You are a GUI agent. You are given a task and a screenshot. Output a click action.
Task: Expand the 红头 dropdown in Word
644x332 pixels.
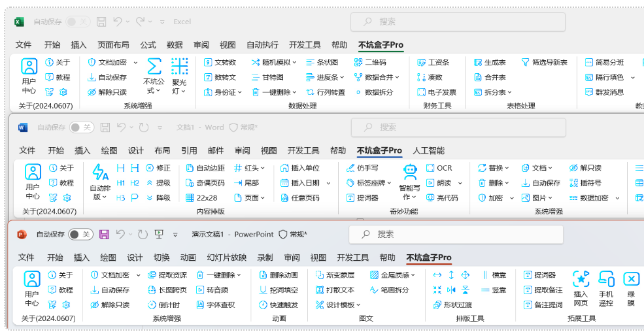point(263,168)
